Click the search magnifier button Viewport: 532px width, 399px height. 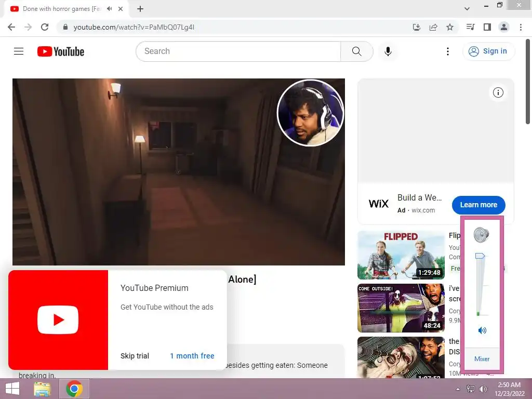[356, 51]
